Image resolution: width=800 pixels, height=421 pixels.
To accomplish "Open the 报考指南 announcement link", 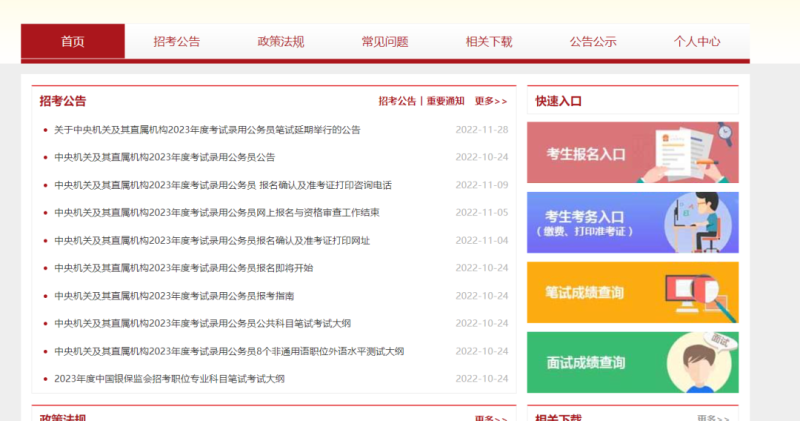I will tap(174, 296).
